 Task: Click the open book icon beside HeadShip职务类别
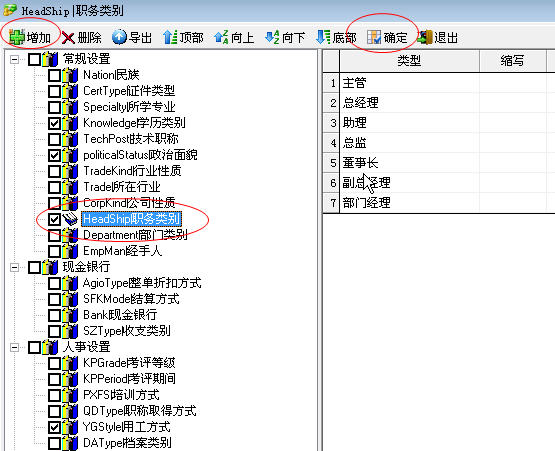(x=70, y=219)
